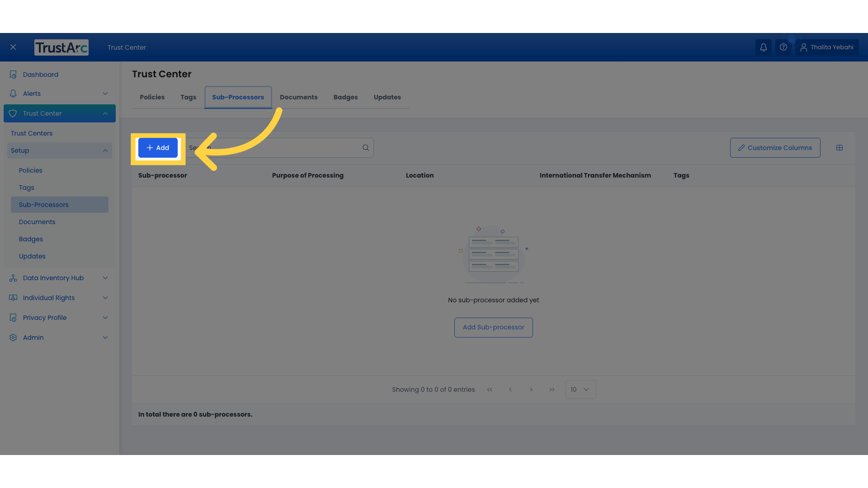This screenshot has width=868, height=488.
Task: Click International Transfer Mechanism header
Action: coord(595,175)
